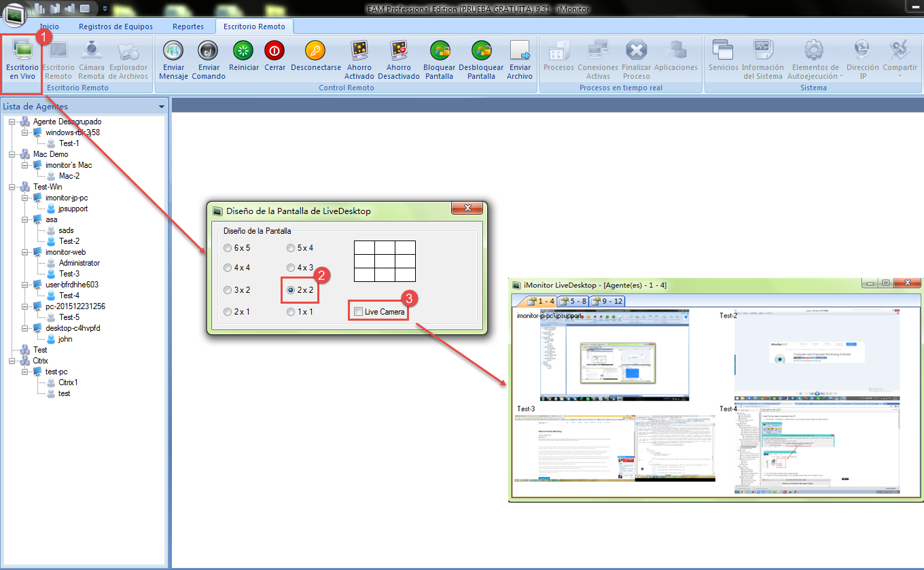924x570 pixels.
Task: Choose the 6 x 5 screen layout option
Action: (x=228, y=248)
